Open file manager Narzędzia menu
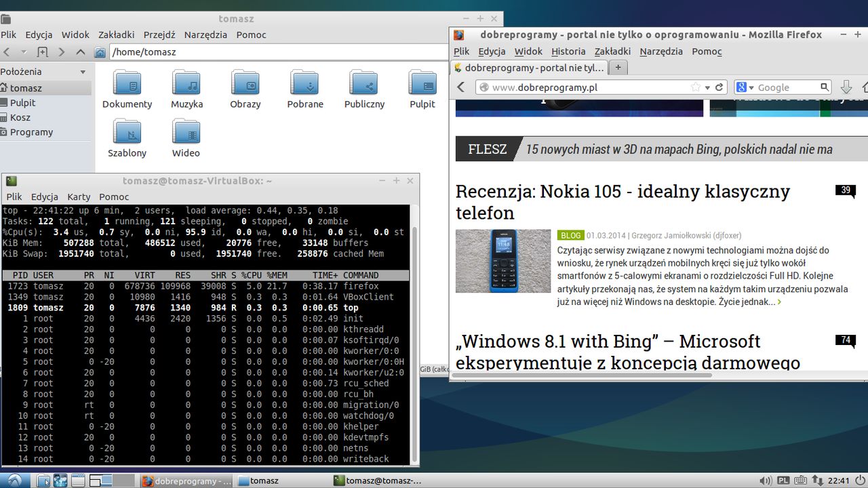This screenshot has width=868, height=488. point(205,35)
